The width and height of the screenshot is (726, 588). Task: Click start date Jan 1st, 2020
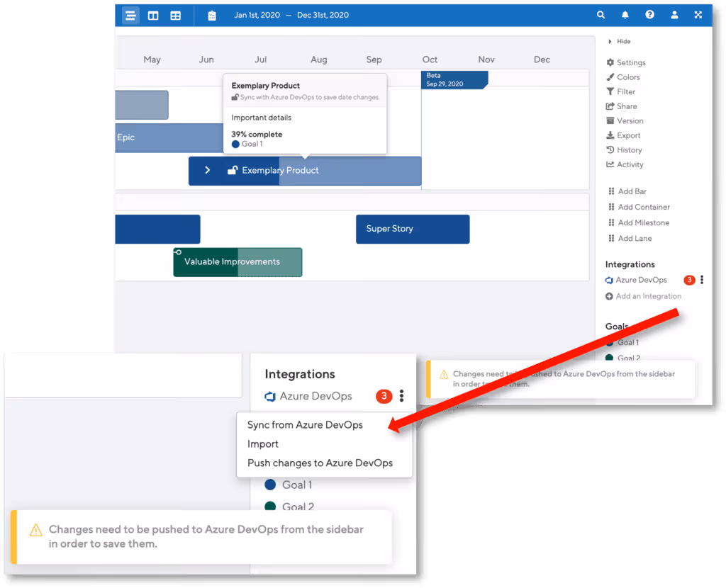coord(257,16)
